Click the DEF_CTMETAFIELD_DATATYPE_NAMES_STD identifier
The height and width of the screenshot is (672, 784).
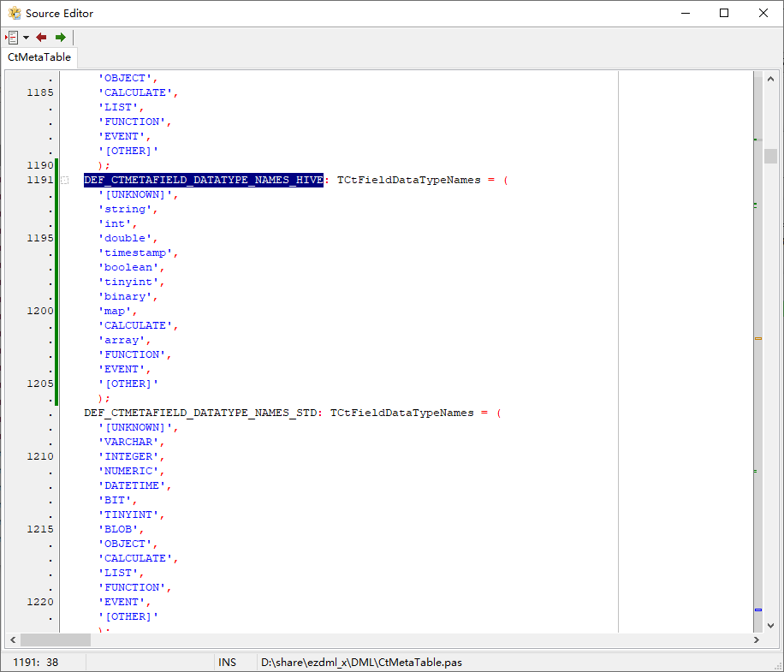(x=200, y=413)
